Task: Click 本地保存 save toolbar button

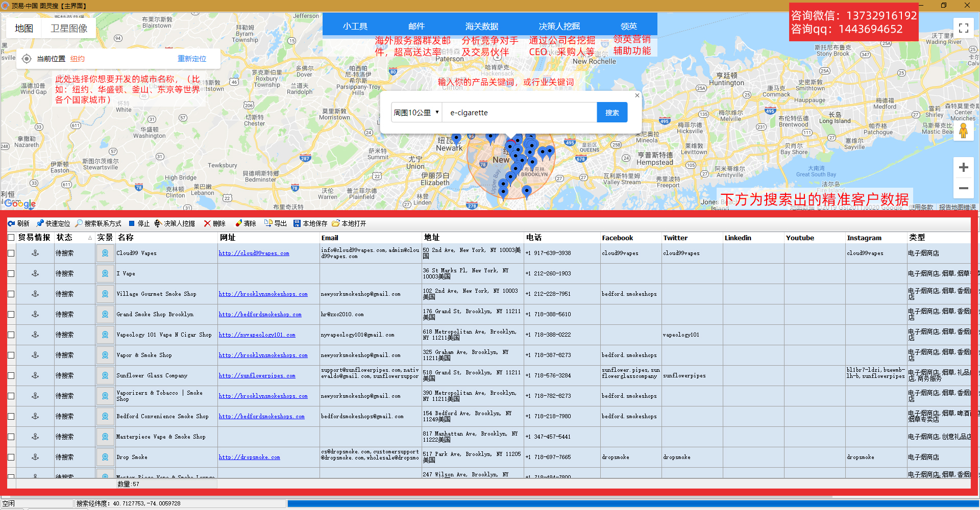Action: click(x=310, y=223)
